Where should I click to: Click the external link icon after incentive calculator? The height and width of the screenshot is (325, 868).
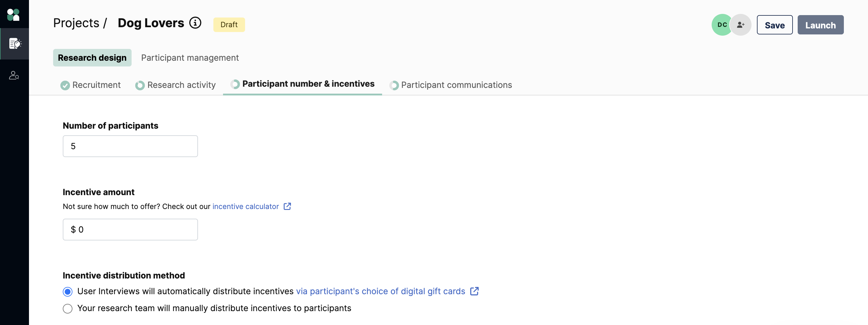pyautogui.click(x=287, y=206)
